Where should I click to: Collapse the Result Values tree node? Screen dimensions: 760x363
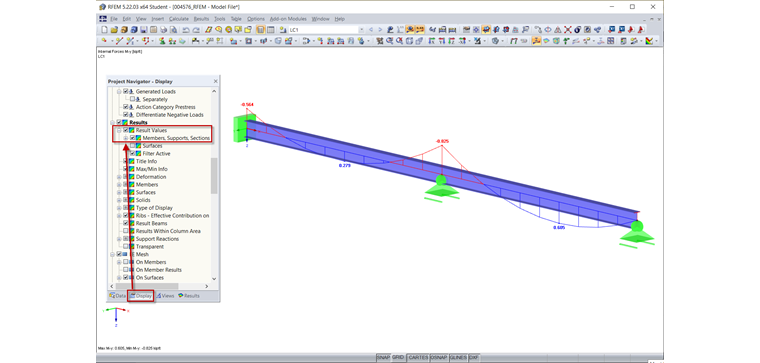click(119, 130)
